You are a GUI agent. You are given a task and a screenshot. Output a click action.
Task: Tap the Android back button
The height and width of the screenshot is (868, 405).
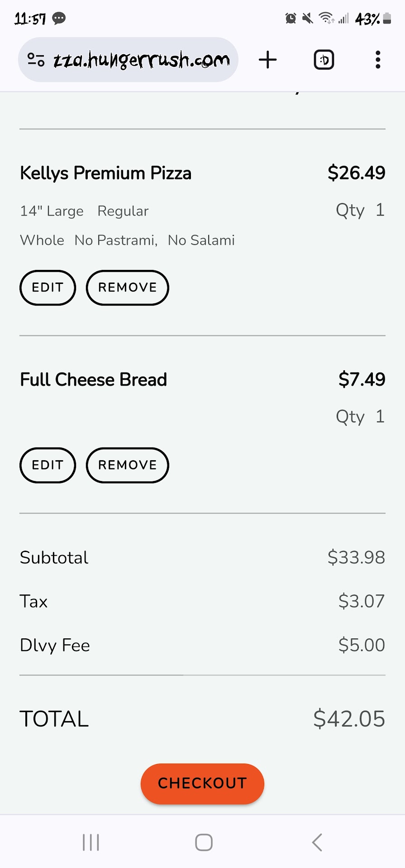(317, 842)
